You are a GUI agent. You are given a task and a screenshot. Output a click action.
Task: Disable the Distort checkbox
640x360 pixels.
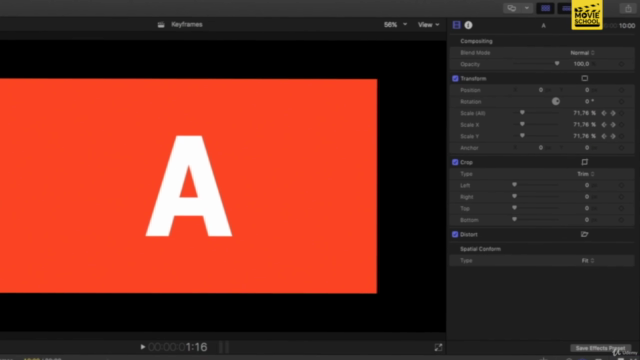pos(455,234)
